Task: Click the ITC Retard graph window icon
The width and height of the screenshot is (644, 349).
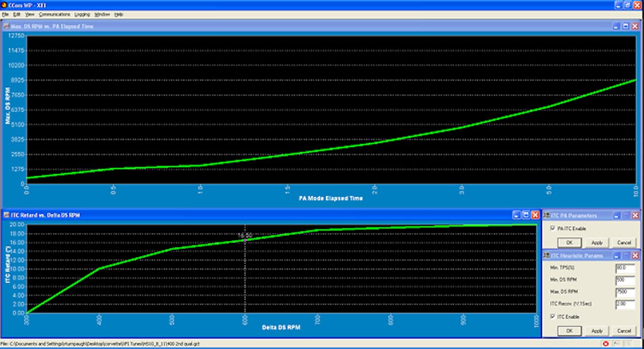Action: pos(6,215)
